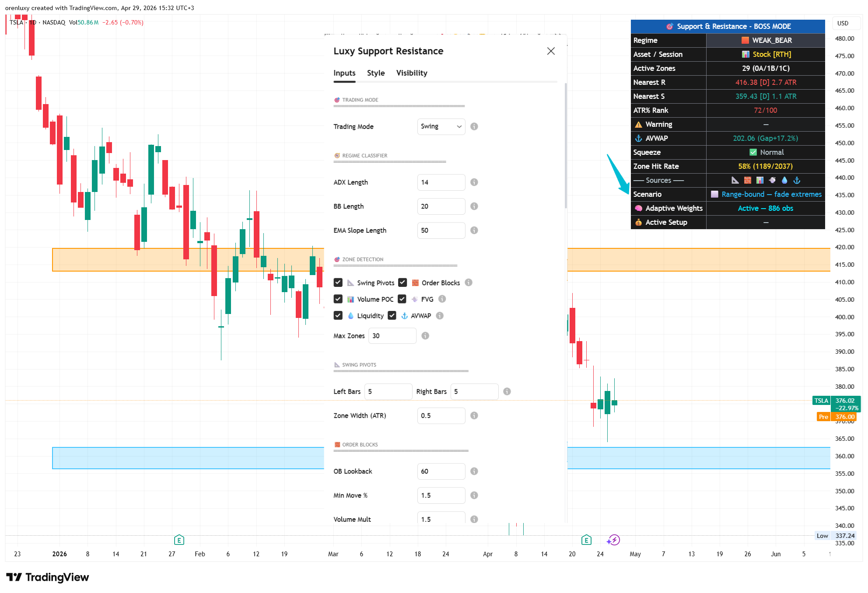868x593 pixels.
Task: Click the Max Zones input field
Action: click(x=392, y=336)
